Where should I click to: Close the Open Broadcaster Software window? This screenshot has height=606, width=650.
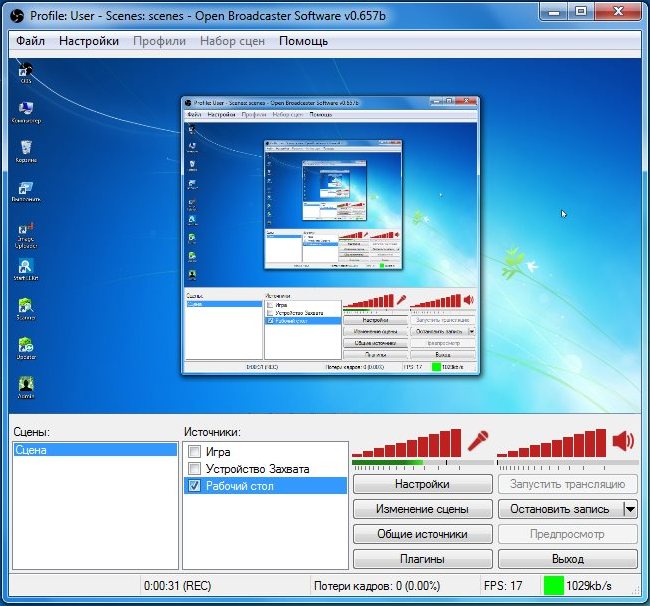pyautogui.click(x=618, y=12)
